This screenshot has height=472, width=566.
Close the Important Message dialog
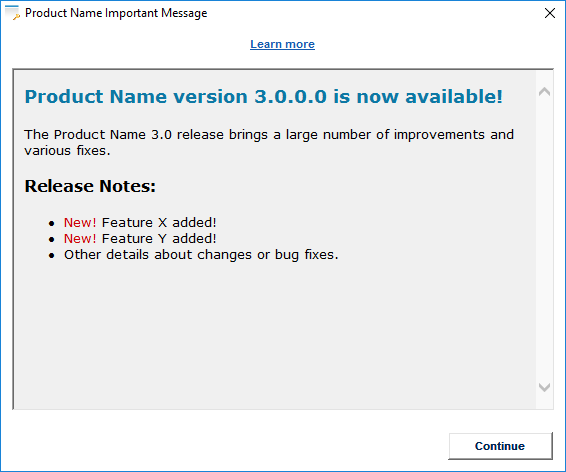[x=550, y=13]
